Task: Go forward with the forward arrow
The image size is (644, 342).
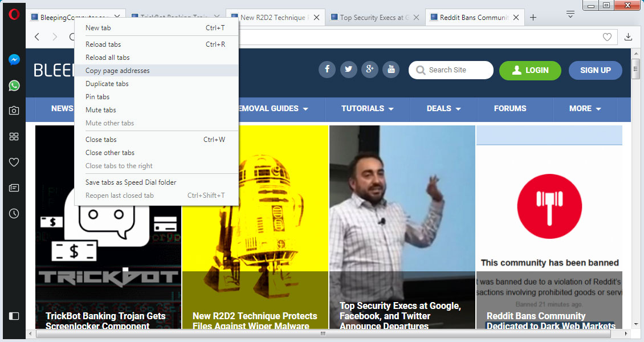Action: pos(55,37)
